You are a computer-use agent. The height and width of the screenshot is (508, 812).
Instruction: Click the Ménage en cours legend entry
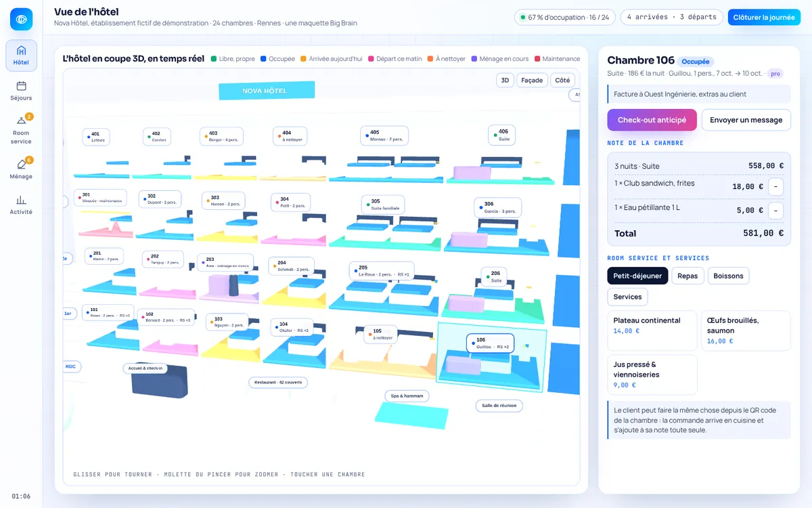500,59
